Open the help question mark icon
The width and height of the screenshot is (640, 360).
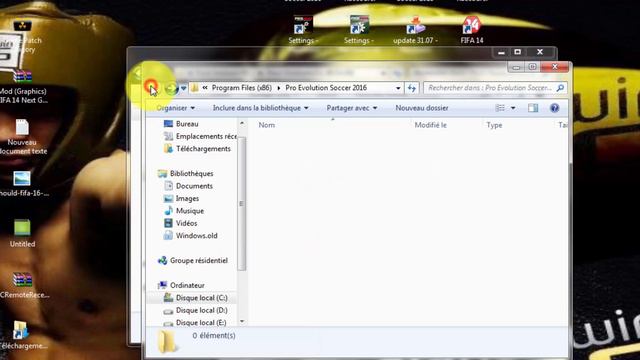point(554,108)
